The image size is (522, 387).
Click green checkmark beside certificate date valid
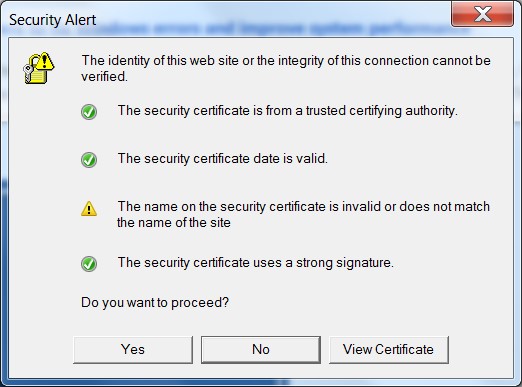89,160
